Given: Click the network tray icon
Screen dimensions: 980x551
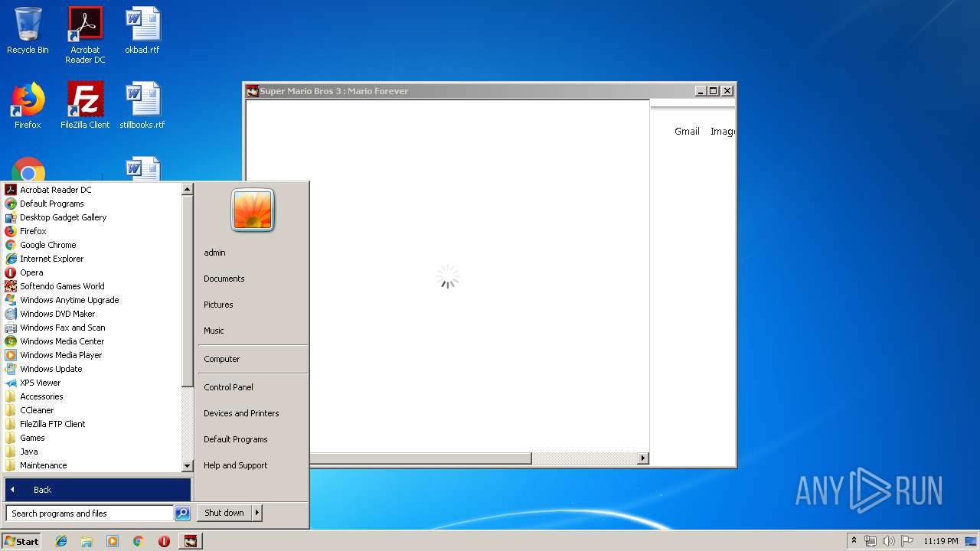Looking at the screenshot, I should [871, 541].
